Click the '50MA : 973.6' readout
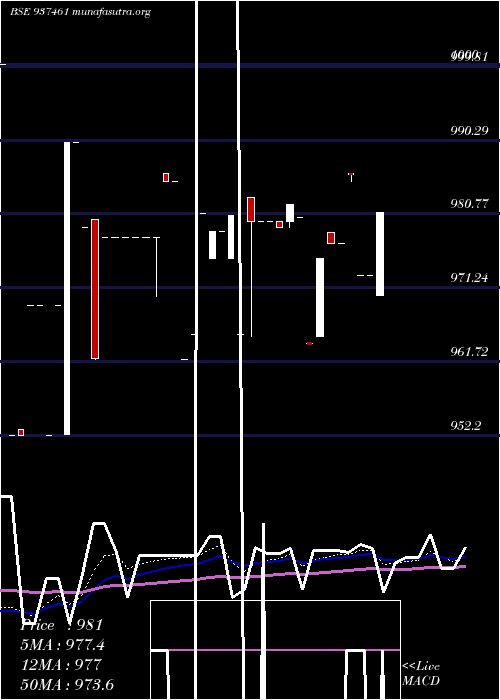 pos(67,684)
